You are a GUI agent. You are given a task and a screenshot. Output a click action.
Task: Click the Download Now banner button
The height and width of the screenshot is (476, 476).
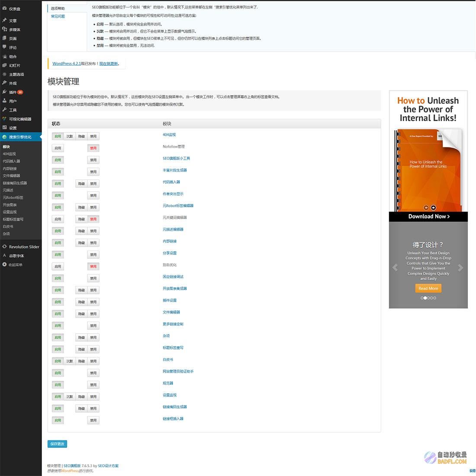[428, 216]
